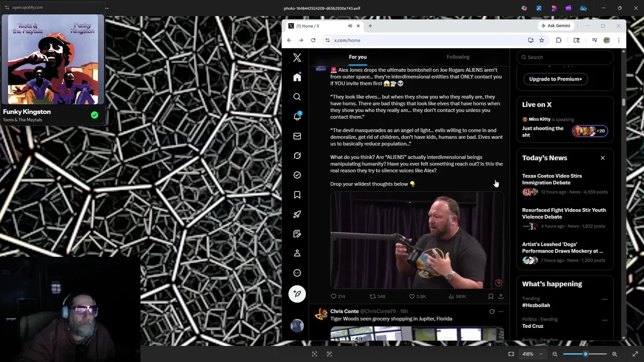Bookmark the Alex Jones post

point(491,297)
